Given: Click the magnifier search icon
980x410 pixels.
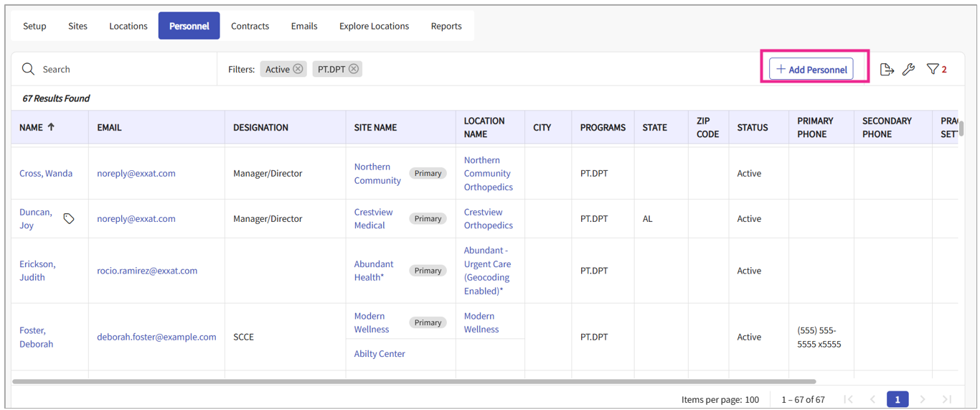Looking at the screenshot, I should click(x=28, y=69).
